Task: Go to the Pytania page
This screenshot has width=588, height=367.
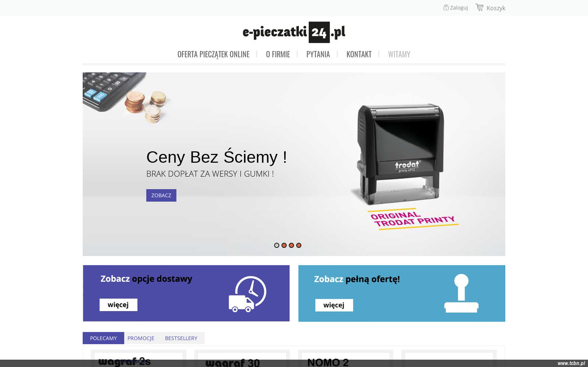Action: [318, 54]
